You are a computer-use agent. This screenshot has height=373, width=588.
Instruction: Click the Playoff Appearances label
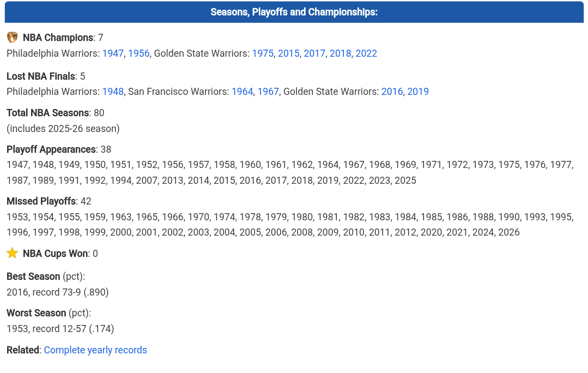point(51,149)
